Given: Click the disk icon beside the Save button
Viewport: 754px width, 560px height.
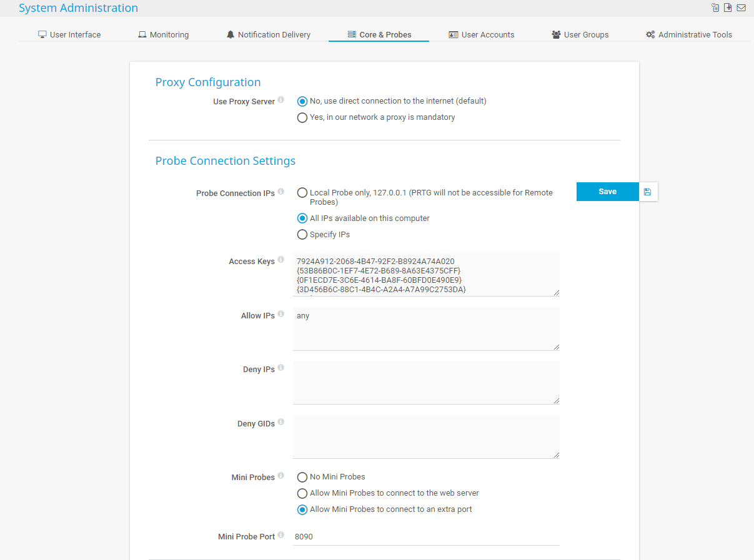Looking at the screenshot, I should tap(647, 192).
